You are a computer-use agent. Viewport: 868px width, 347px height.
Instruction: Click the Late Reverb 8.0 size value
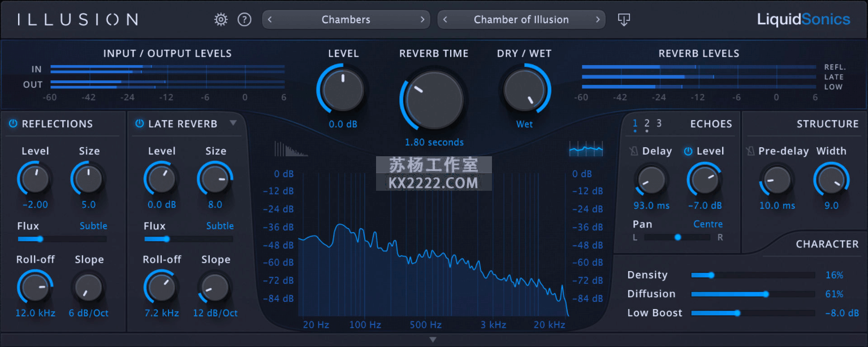[x=215, y=204]
